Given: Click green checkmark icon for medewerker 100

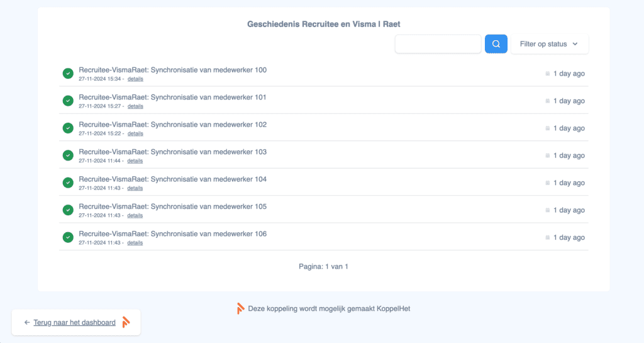Looking at the screenshot, I should coord(68,74).
